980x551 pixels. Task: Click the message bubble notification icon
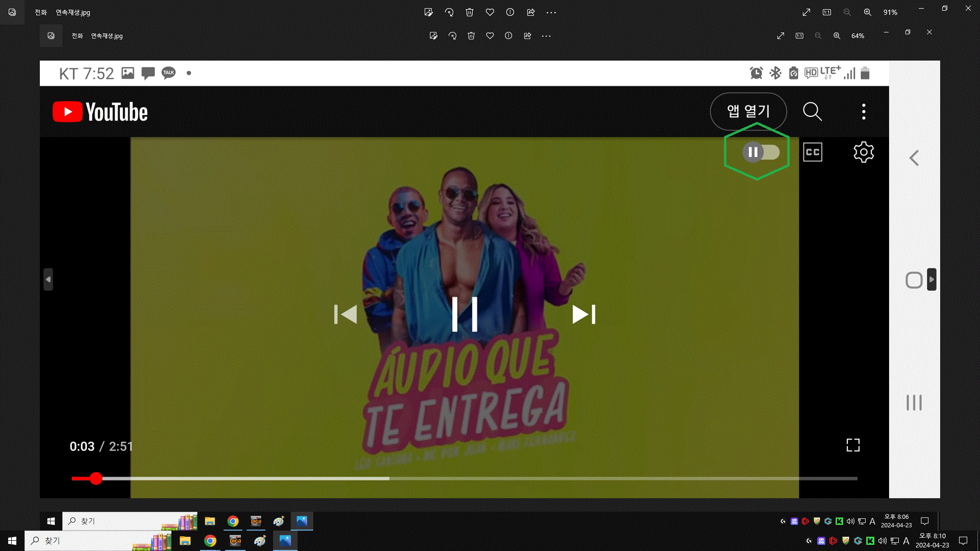[x=148, y=73]
